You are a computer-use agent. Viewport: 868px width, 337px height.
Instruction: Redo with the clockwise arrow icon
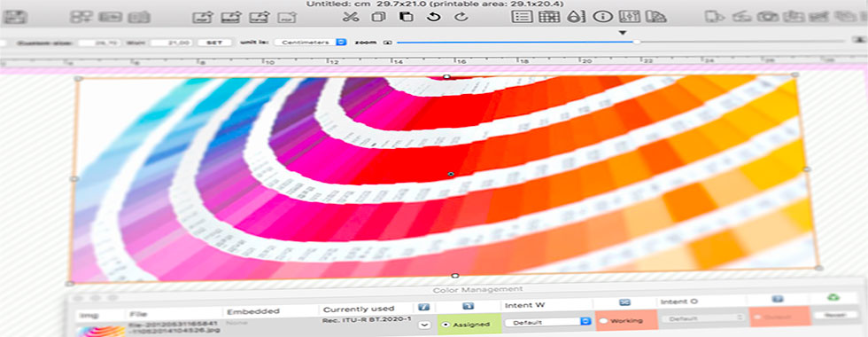coord(461,17)
